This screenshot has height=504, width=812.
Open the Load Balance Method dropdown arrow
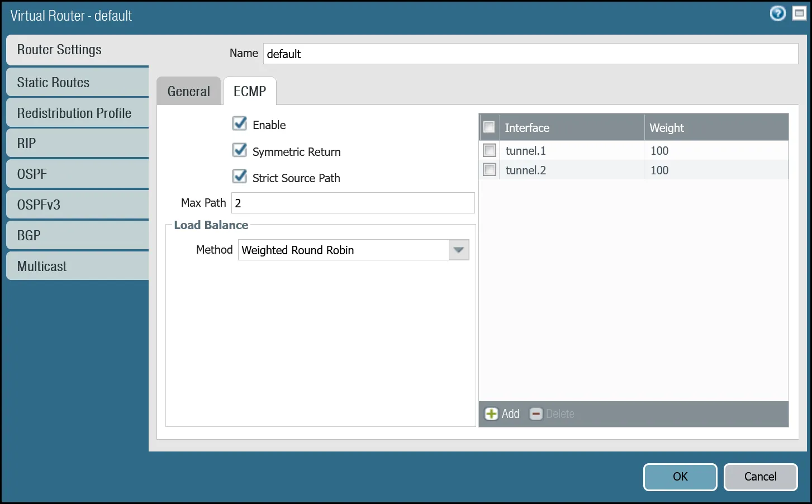tap(458, 250)
